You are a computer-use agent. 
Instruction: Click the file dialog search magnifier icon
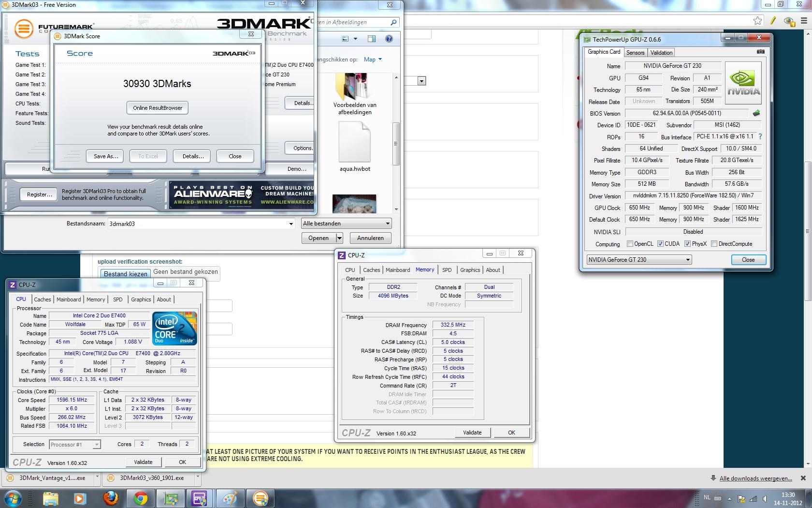pyautogui.click(x=393, y=22)
